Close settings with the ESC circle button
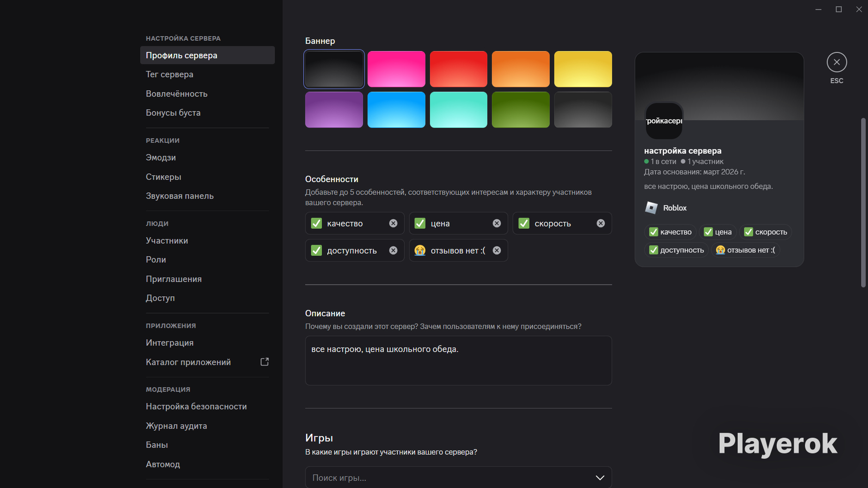The width and height of the screenshot is (868, 488). [x=837, y=62]
